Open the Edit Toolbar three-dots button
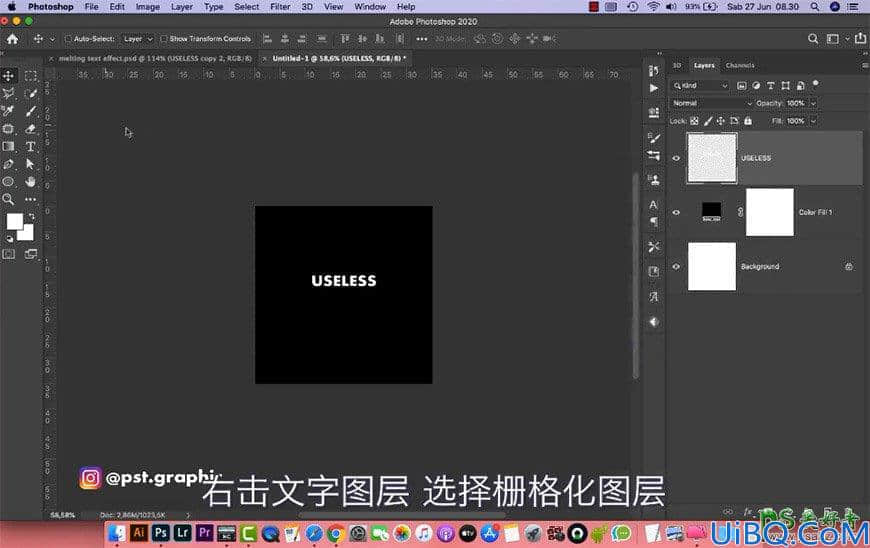The image size is (870, 548). click(x=31, y=199)
